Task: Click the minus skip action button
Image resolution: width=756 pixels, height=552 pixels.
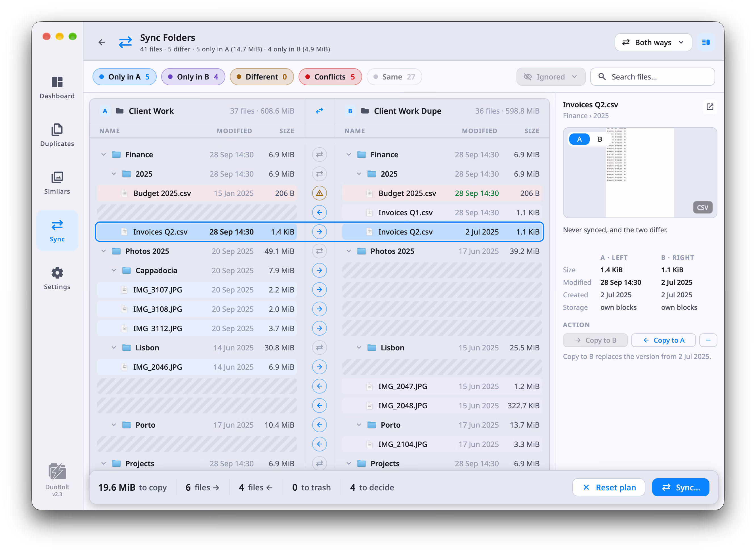Action: point(708,340)
